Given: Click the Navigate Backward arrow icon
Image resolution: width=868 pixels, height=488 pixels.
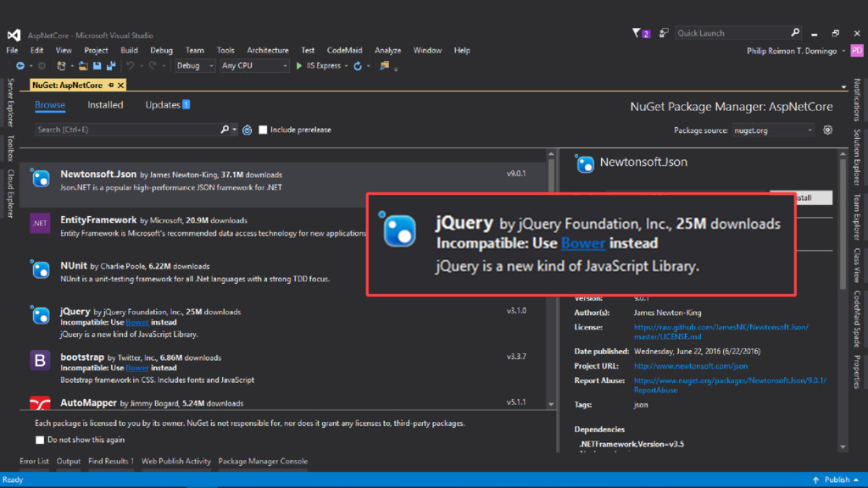Looking at the screenshot, I should point(20,66).
